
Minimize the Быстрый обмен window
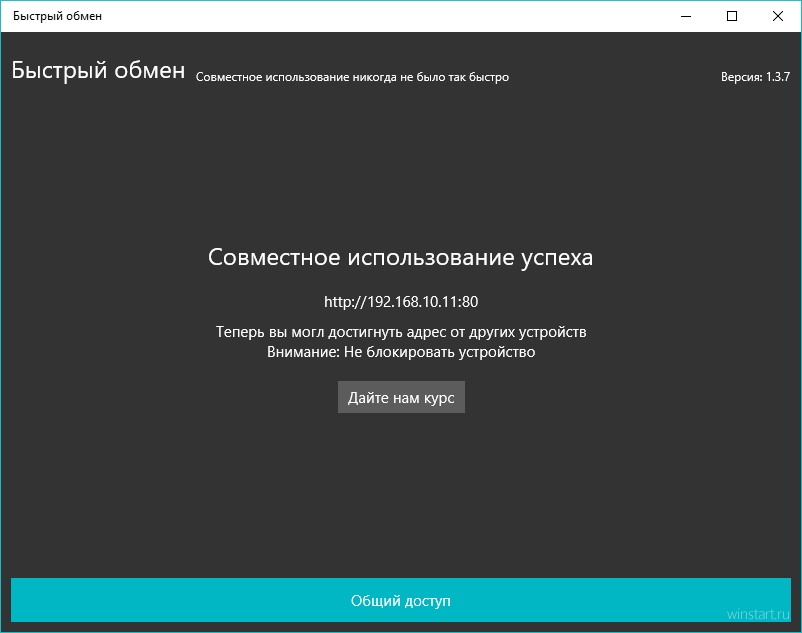(x=686, y=16)
